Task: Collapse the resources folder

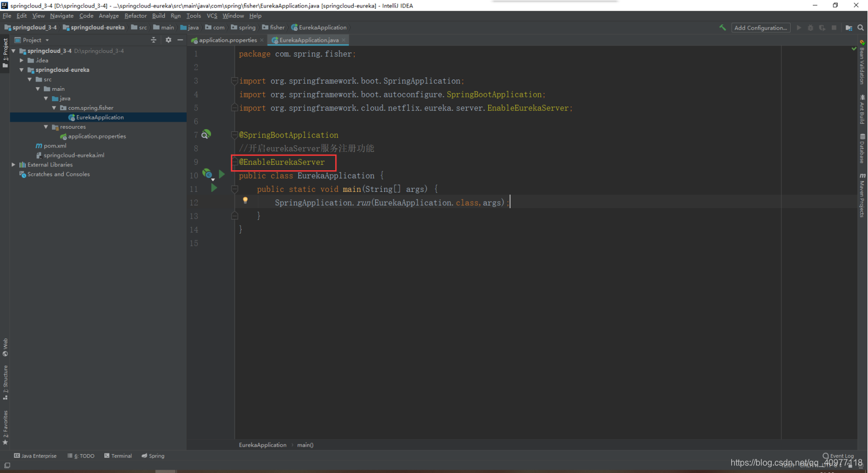Action: (46, 126)
